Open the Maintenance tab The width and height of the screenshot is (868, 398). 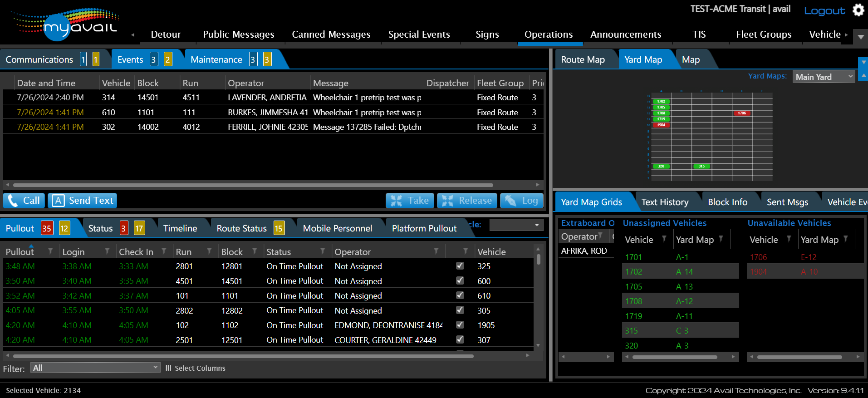[216, 59]
